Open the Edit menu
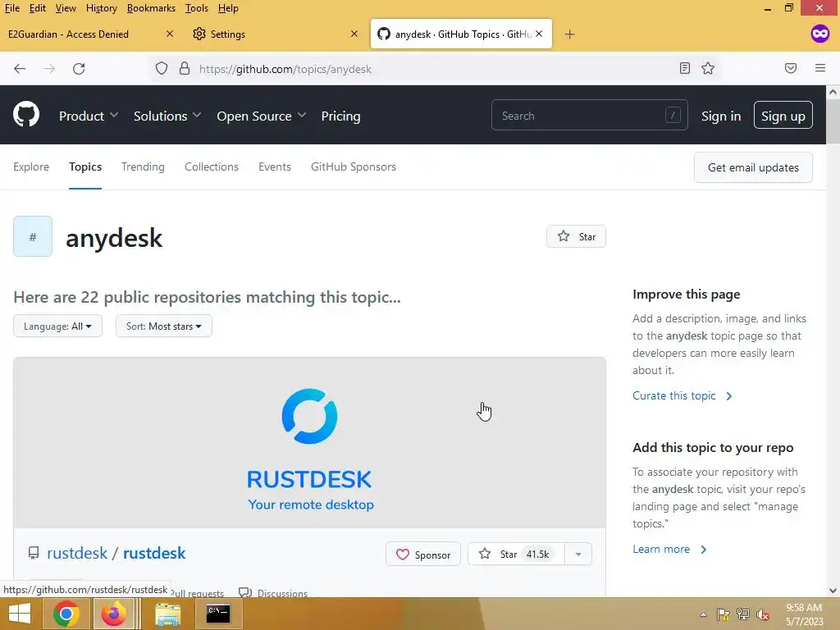This screenshot has height=630, width=840. [x=37, y=8]
